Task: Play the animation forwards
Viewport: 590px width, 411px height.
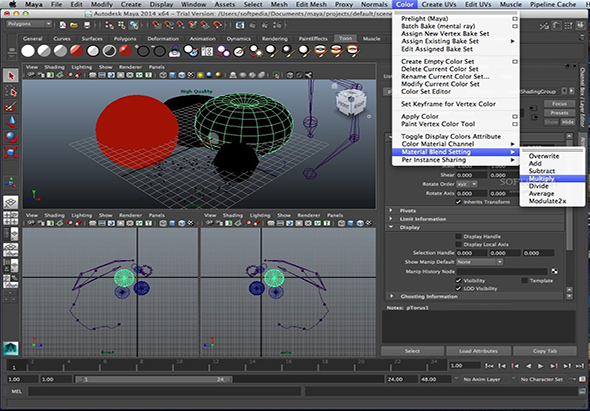Action: point(541,366)
